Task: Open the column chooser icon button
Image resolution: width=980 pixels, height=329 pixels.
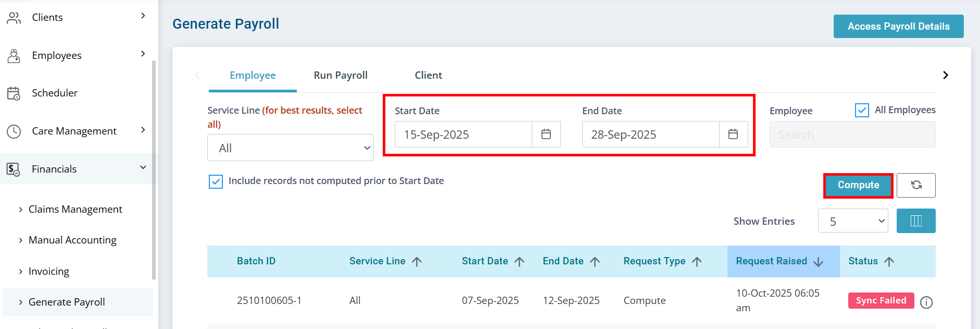Action: point(915,221)
